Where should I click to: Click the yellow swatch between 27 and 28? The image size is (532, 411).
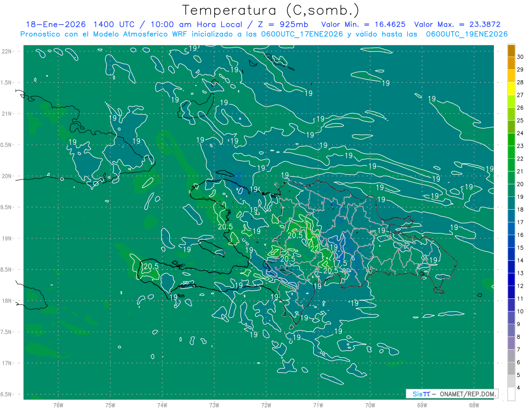pyautogui.click(x=511, y=89)
